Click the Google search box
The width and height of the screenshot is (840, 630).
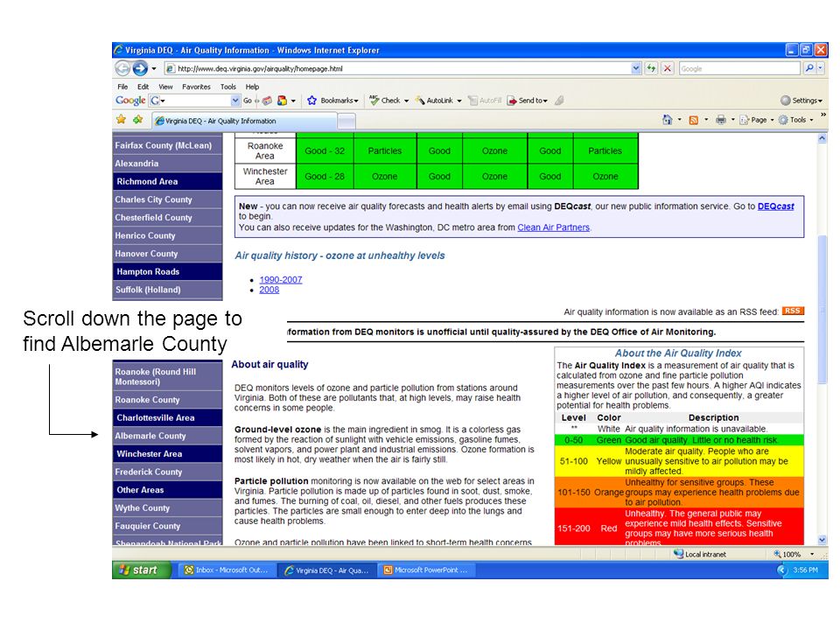click(739, 68)
